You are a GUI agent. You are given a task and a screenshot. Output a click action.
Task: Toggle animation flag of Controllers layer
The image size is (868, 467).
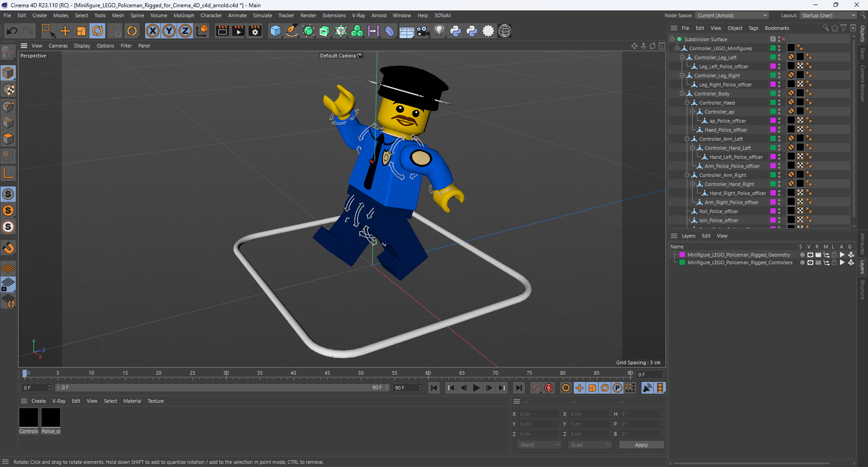(x=842, y=262)
